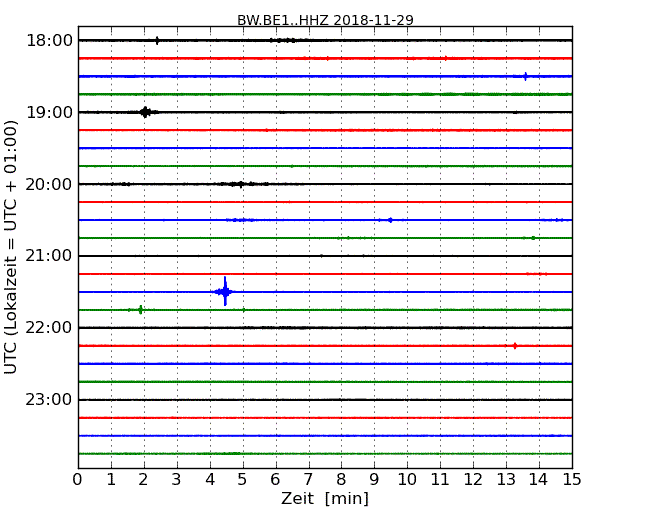Click the 23:00 time label

pos(49,400)
